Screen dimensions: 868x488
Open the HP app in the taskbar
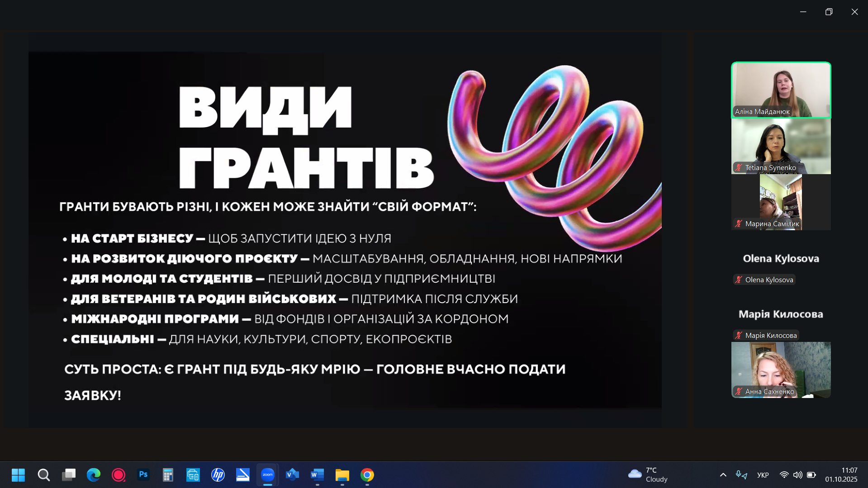tap(218, 475)
